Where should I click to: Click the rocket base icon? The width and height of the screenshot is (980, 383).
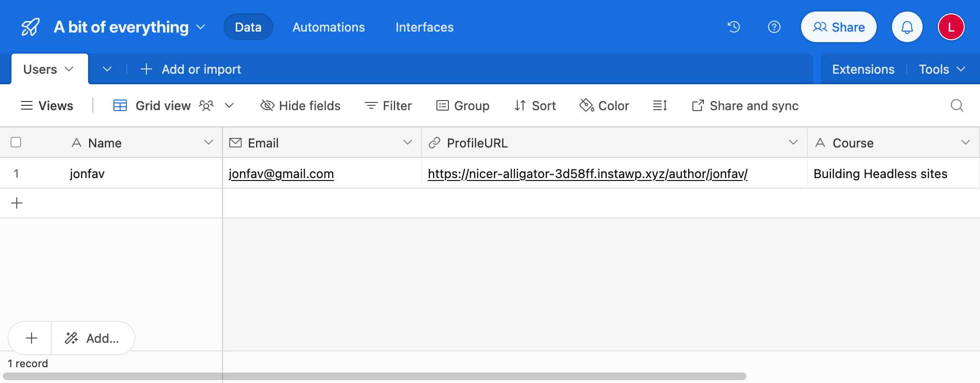pyautogui.click(x=31, y=27)
